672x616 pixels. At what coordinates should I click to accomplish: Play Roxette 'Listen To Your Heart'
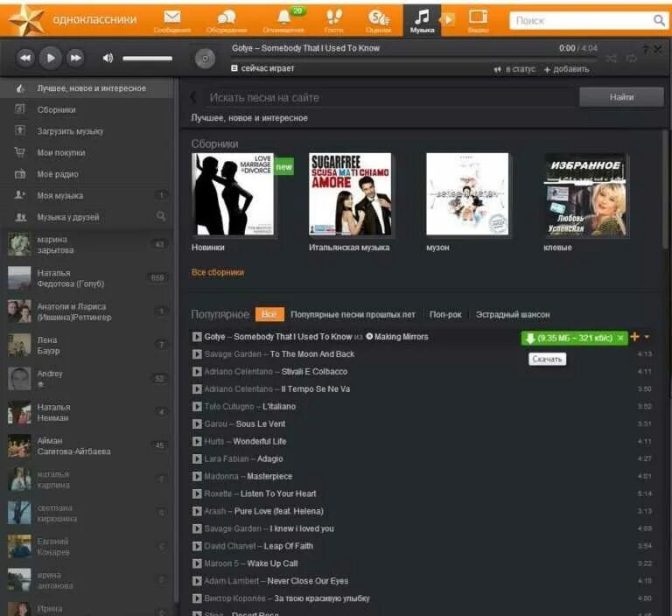197,493
